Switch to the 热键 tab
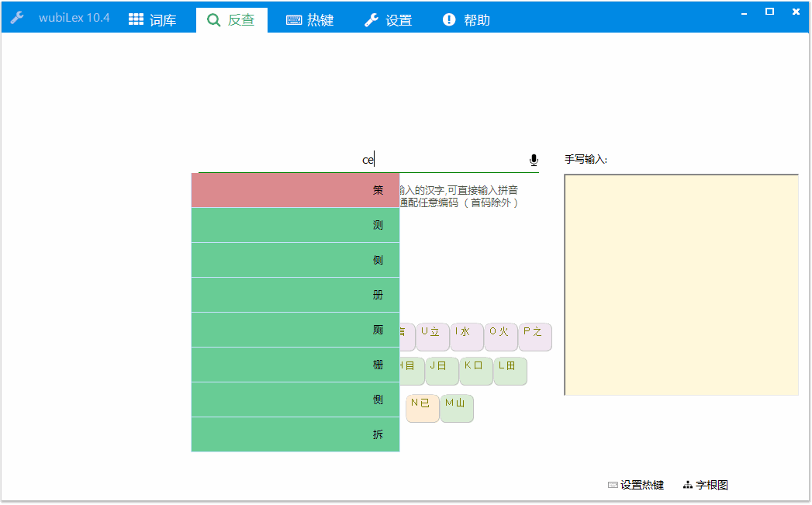Image resolution: width=812 pixels, height=505 pixels. 310,20
